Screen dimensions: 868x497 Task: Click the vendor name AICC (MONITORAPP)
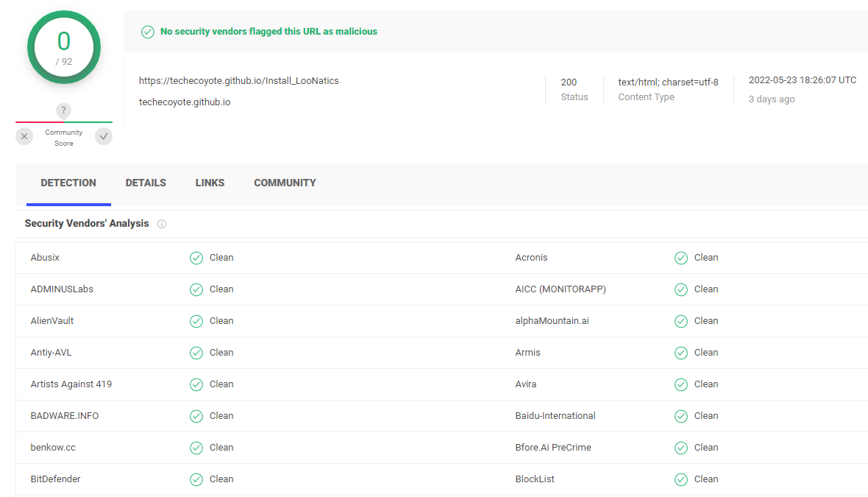pos(561,289)
